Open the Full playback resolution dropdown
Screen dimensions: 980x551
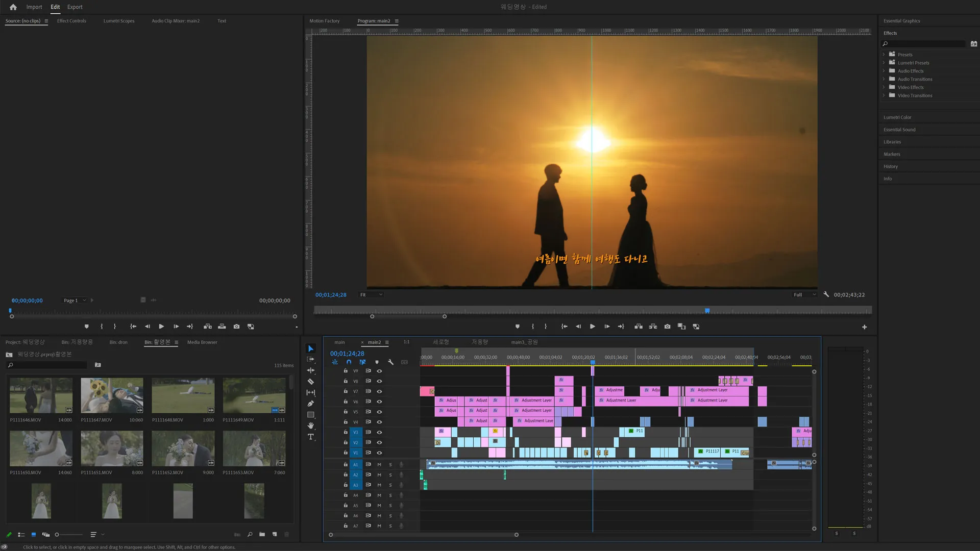pos(804,295)
